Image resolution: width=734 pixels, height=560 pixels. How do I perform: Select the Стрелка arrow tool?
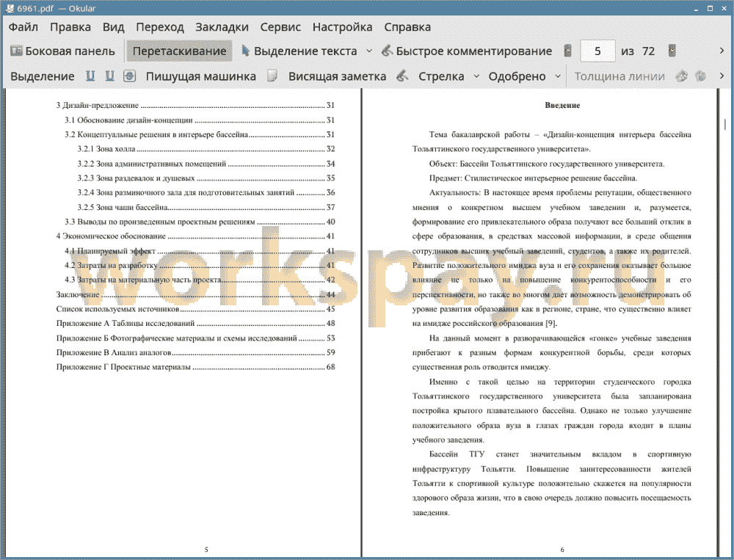pyautogui.click(x=441, y=76)
